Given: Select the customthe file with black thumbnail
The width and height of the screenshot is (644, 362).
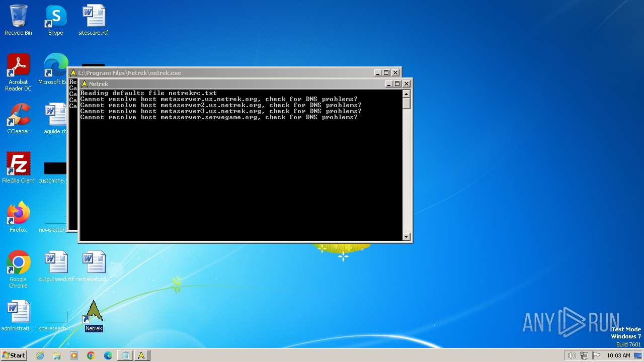Looking at the screenshot, I should (x=53, y=171).
